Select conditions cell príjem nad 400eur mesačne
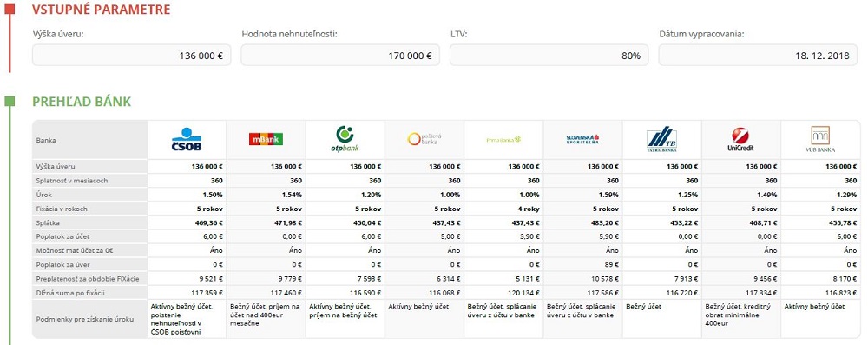The image size is (868, 345). [266, 319]
